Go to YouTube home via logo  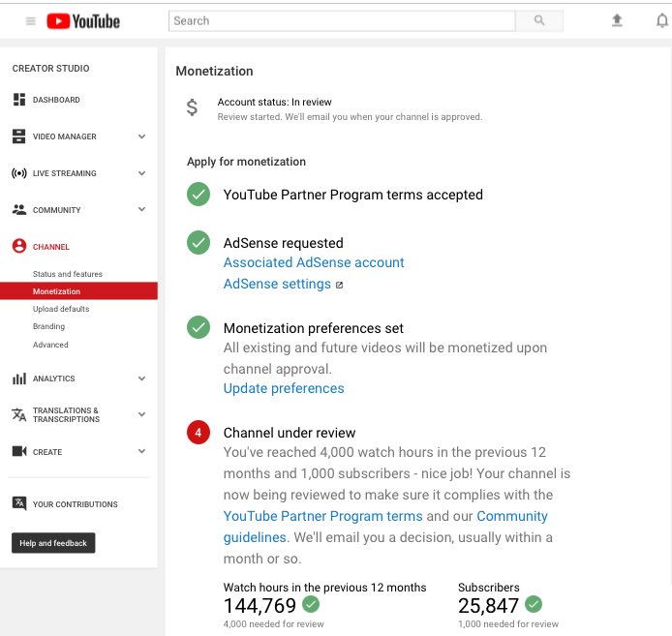pyautogui.click(x=83, y=21)
